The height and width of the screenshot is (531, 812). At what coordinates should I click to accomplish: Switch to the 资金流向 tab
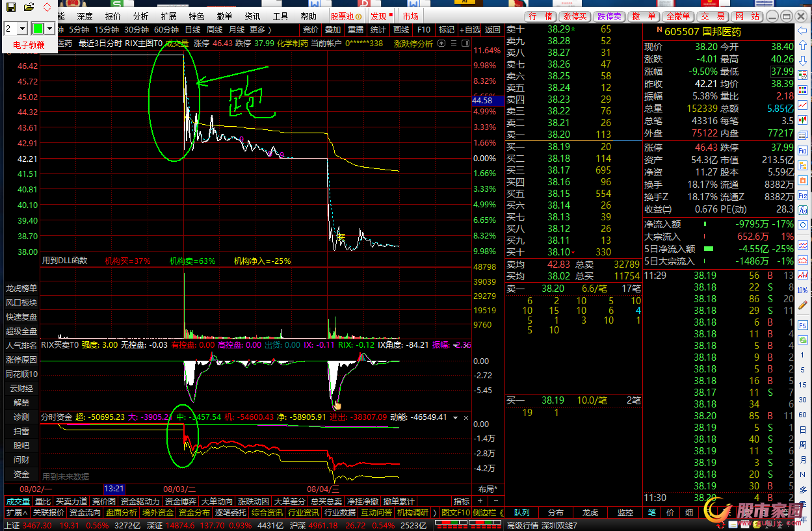pos(85,513)
